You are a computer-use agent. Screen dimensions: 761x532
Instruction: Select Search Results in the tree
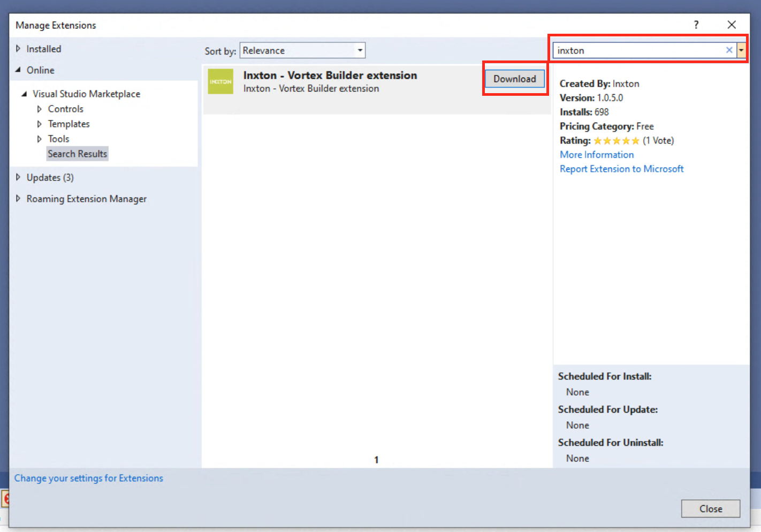coord(78,154)
